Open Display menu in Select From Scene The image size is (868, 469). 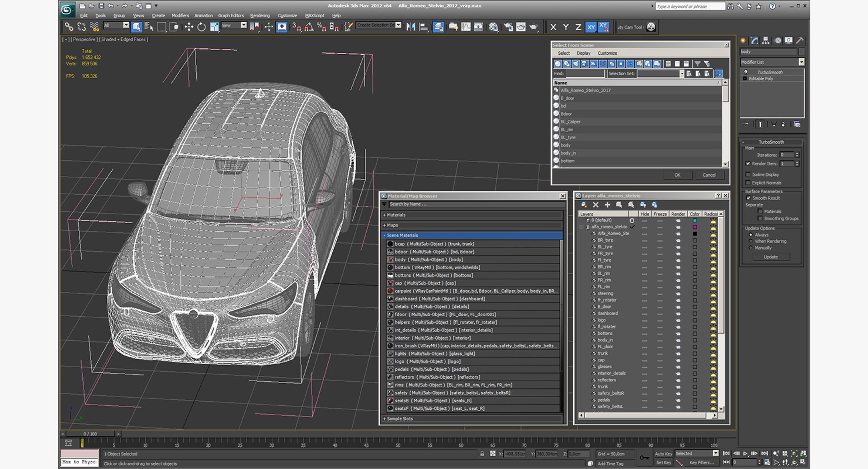pos(583,53)
